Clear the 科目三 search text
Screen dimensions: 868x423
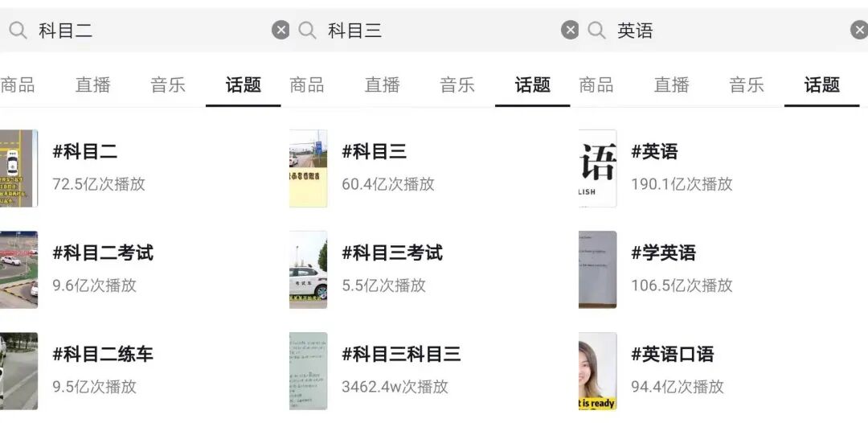click(x=570, y=30)
